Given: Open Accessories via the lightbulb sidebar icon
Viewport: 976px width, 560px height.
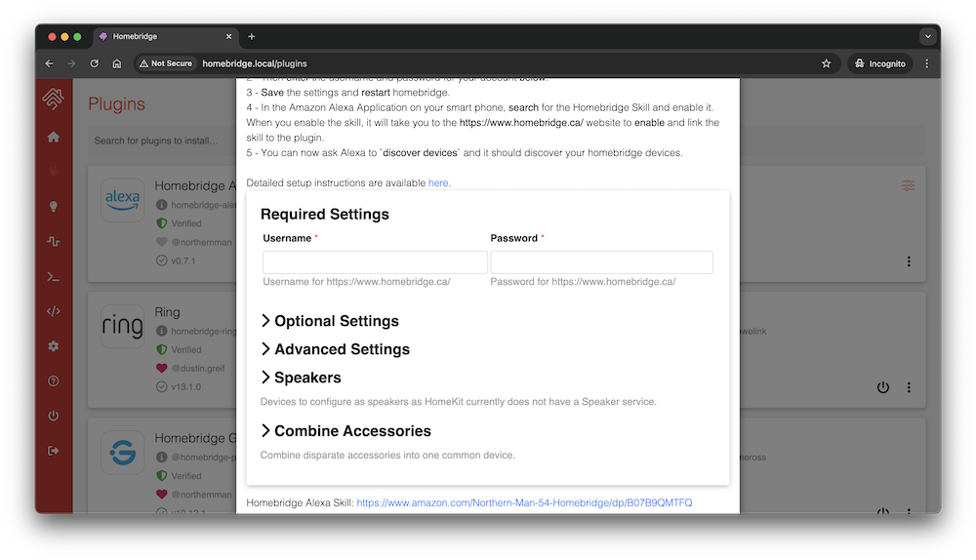Looking at the screenshot, I should point(54,207).
